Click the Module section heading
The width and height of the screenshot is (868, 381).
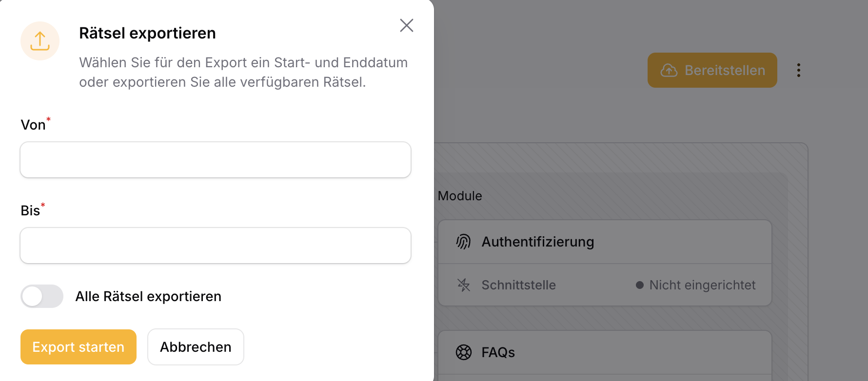[459, 195]
